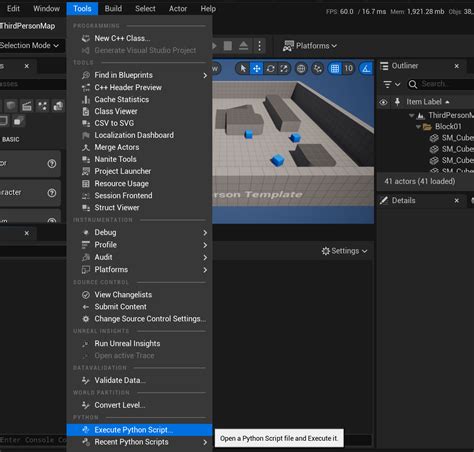Image resolution: width=474 pixels, height=452 pixels.
Task: Set grid snap value 10
Action: point(348,69)
